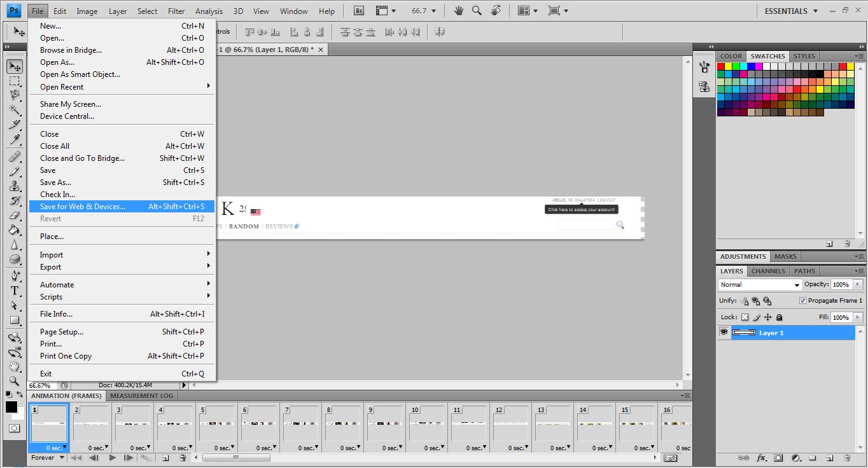Toggle the Propagate Frame 1 checkbox

(x=802, y=301)
